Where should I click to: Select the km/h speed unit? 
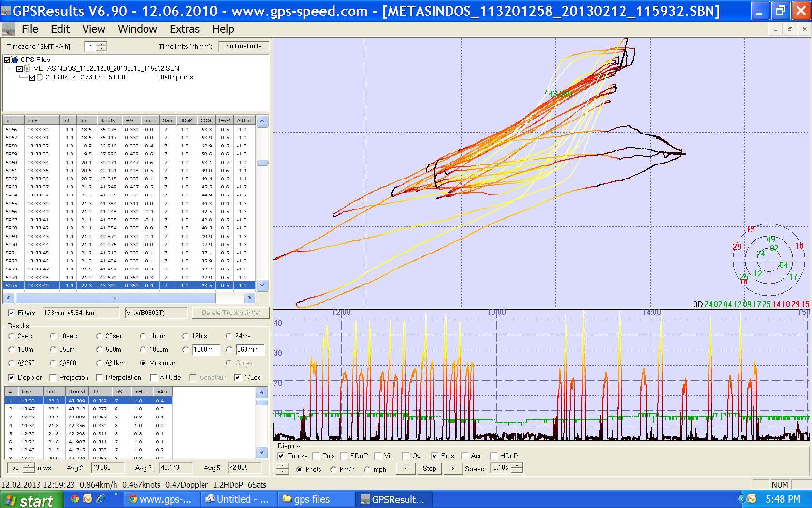333,469
